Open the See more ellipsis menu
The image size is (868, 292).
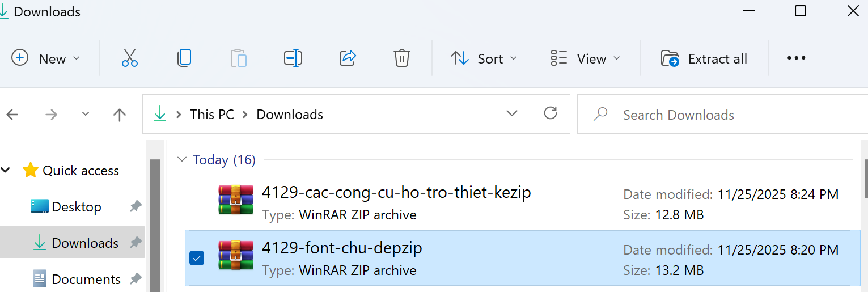(796, 58)
